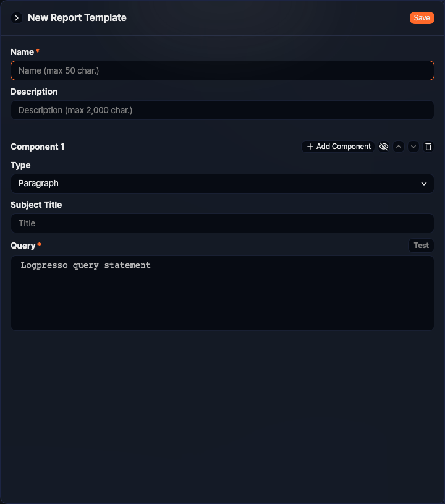
Task: Test the Logpresso query
Action: [421, 246]
